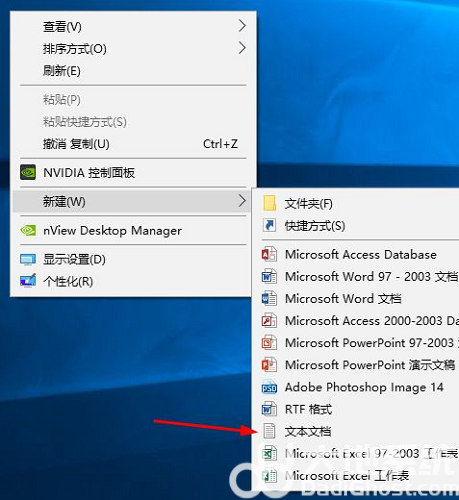Expand the 查看(V) submenu arrow

(242, 26)
